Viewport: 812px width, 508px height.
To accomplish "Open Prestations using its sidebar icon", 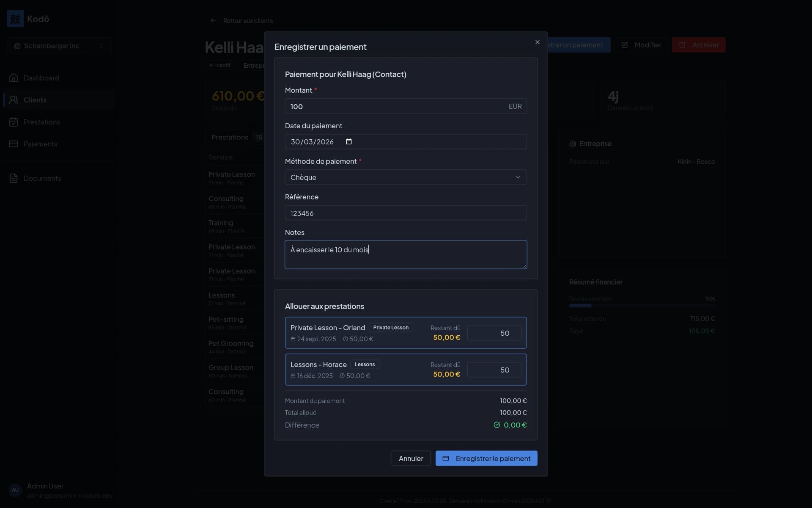I will tap(14, 122).
